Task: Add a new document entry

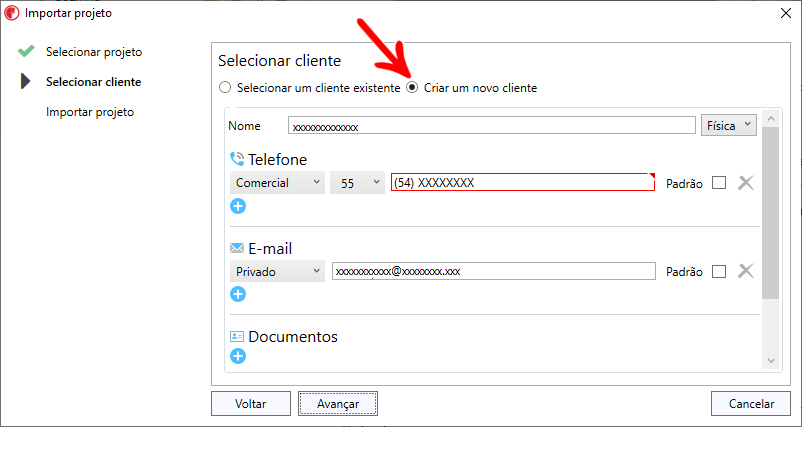Action: tap(238, 356)
